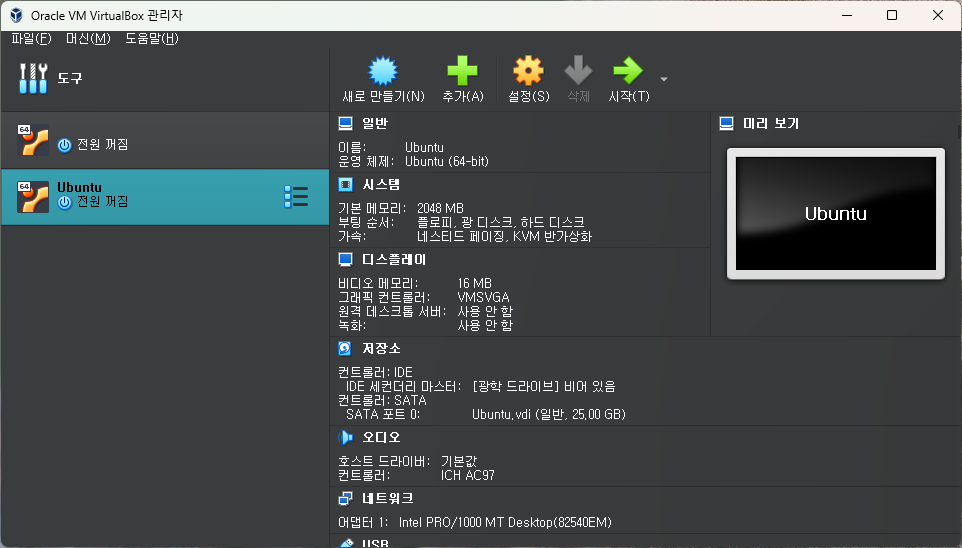Open the 파일(F) menu
This screenshot has width=962, height=548.
(31, 38)
